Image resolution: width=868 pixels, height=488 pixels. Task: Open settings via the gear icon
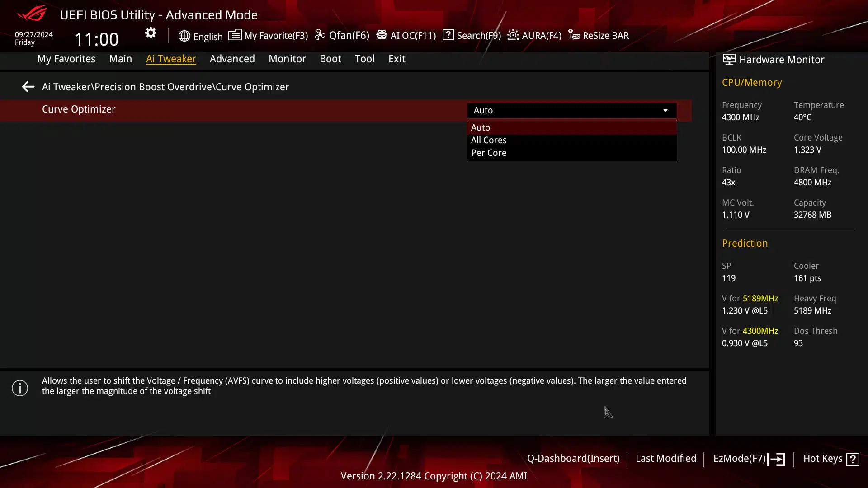coord(151,33)
